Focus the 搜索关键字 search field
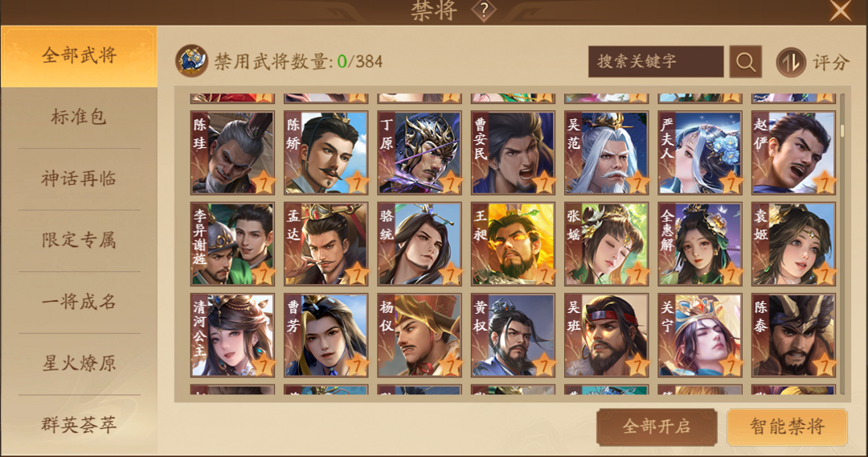 coord(656,61)
